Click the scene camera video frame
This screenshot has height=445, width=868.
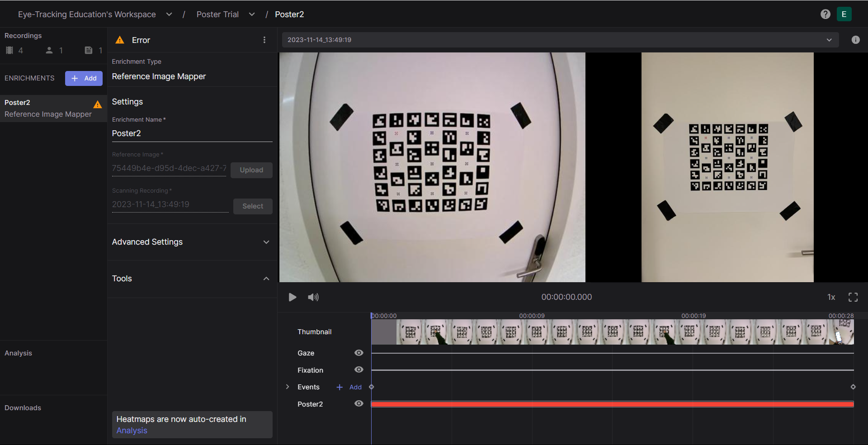[x=432, y=167]
